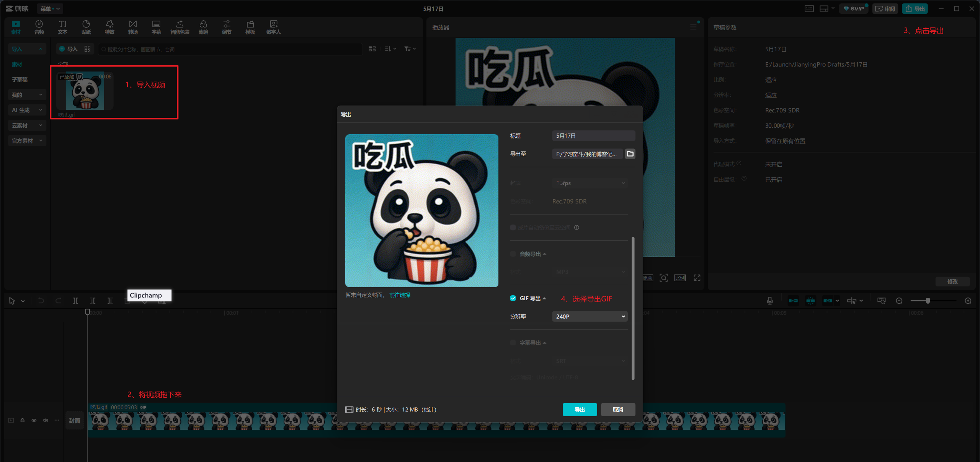Viewport: 980px width, 462px height.
Task: Click the export dialog vertical scrollbar
Action: click(633, 308)
